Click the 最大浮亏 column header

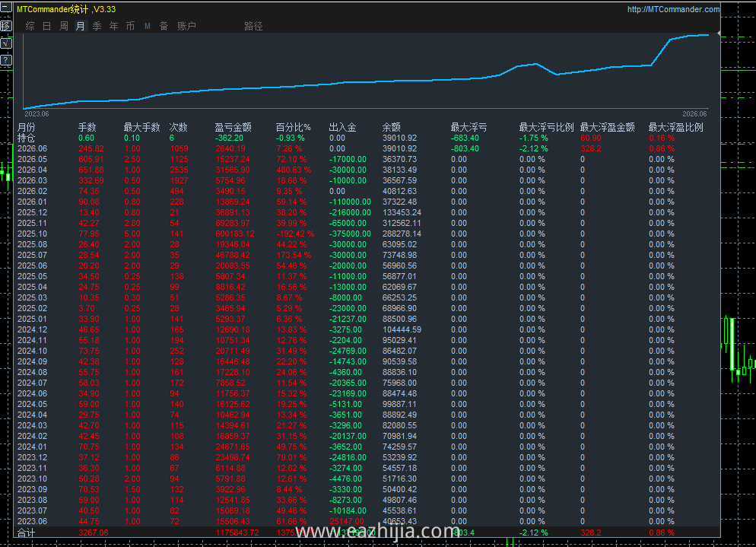pyautogui.click(x=469, y=127)
